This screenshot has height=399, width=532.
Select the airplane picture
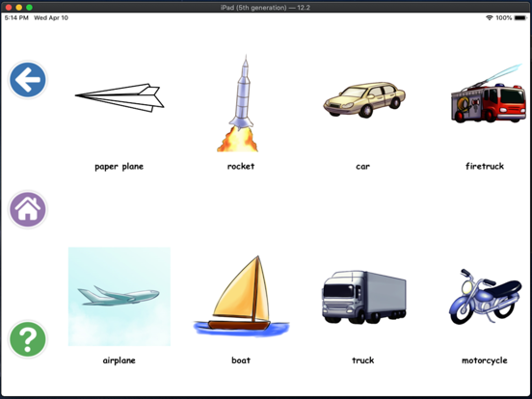[x=120, y=297]
